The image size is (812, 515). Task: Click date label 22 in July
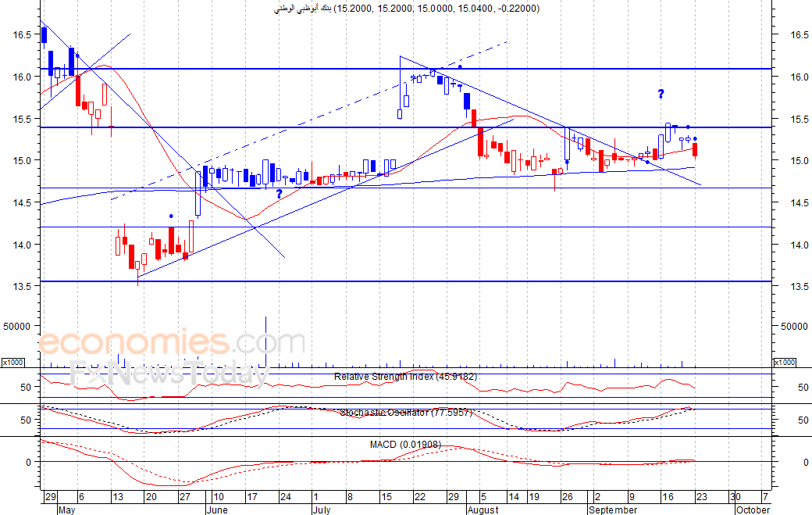[x=419, y=497]
